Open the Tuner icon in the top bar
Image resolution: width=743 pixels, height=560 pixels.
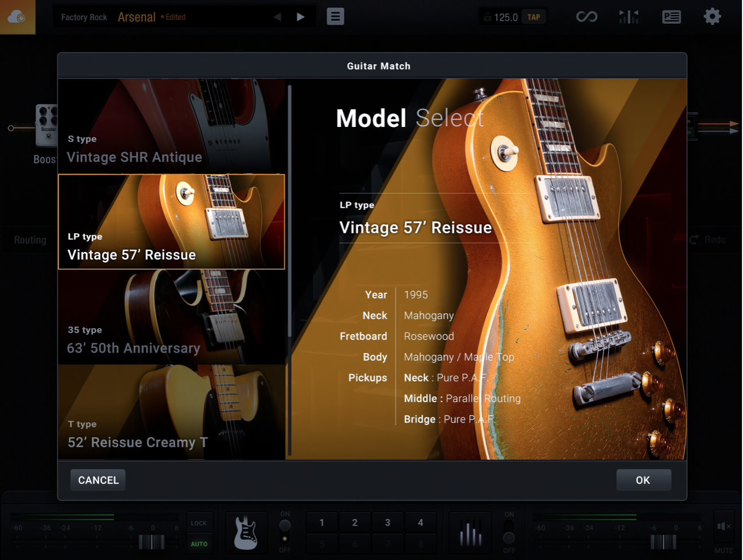click(x=628, y=16)
